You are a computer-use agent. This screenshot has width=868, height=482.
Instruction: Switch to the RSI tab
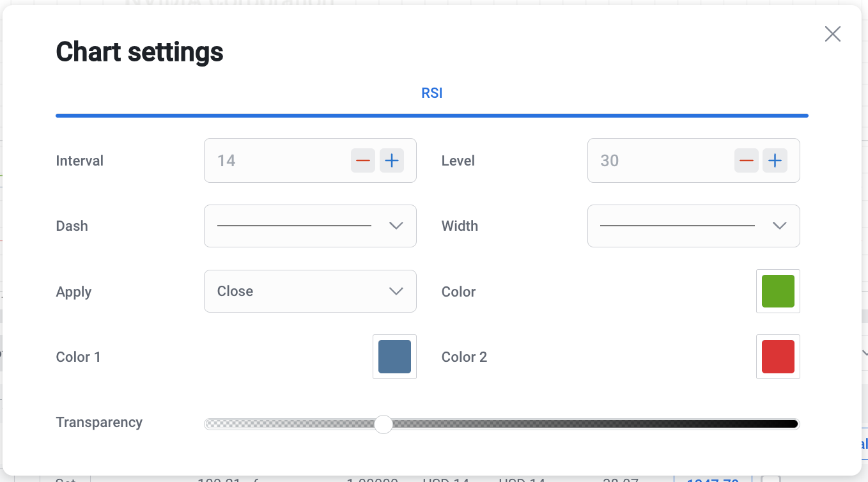point(431,93)
